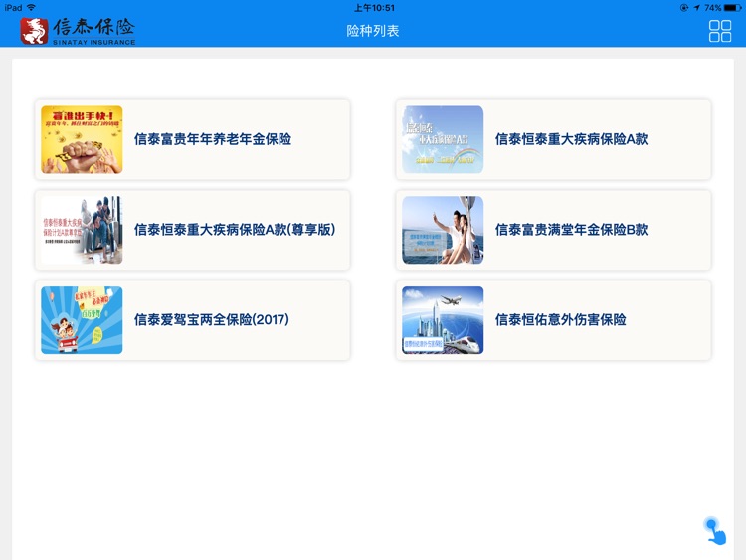Tap the 上午10:51 clock in status bar

(x=374, y=8)
